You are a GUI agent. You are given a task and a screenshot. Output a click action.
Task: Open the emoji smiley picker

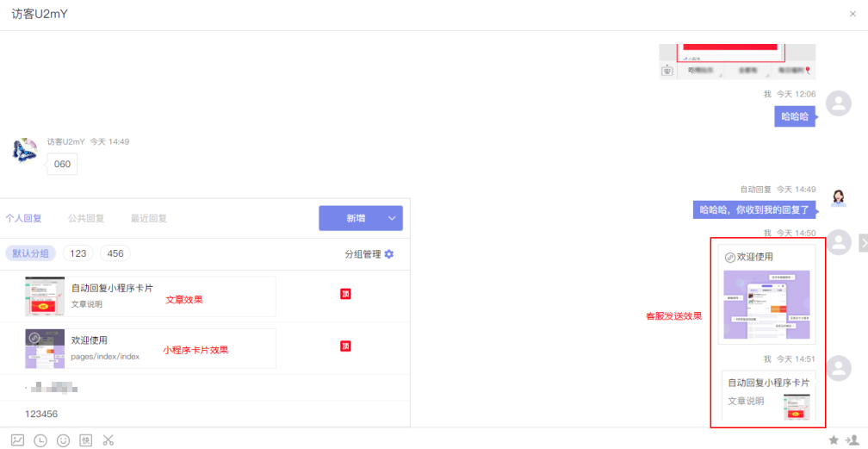tap(63, 440)
